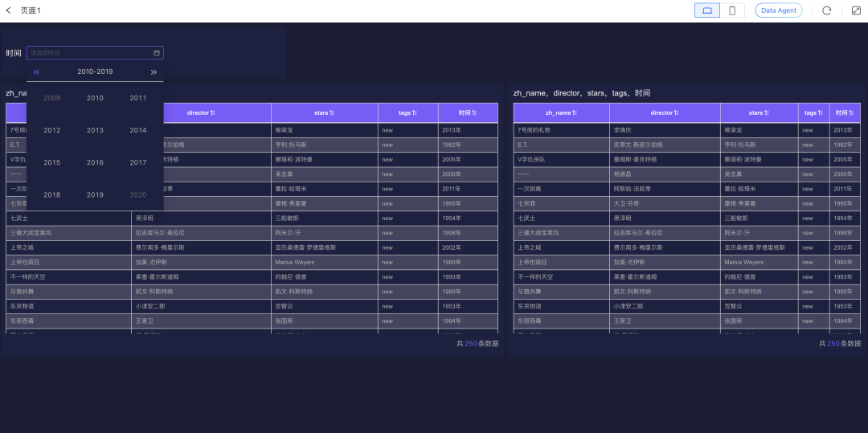
Task: Click 共250条数据 below the left table
Action: click(x=477, y=343)
